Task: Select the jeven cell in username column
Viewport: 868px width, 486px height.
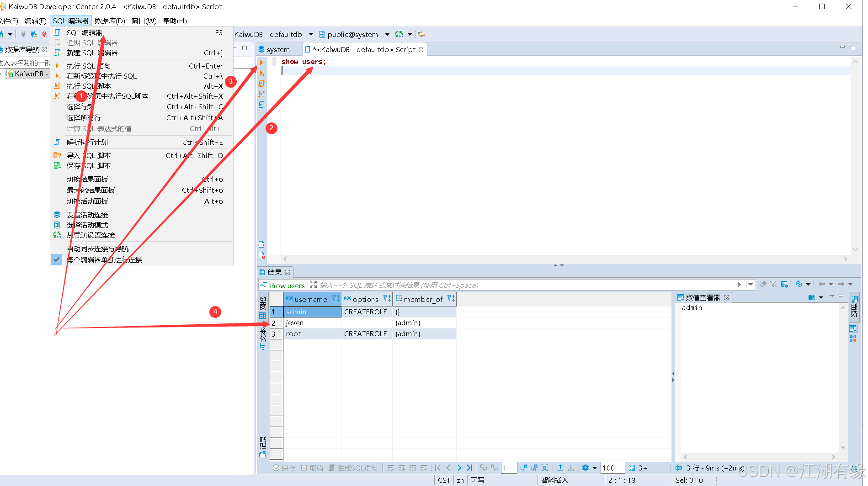Action: pos(312,322)
